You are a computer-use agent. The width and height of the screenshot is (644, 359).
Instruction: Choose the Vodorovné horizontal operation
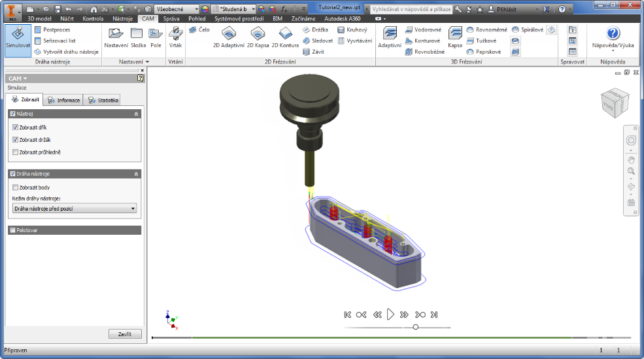[x=423, y=29]
